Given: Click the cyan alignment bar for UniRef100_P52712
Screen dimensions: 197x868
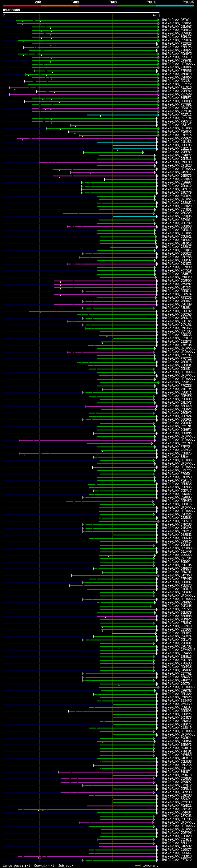Looking at the screenshot, I should [123, 115].
